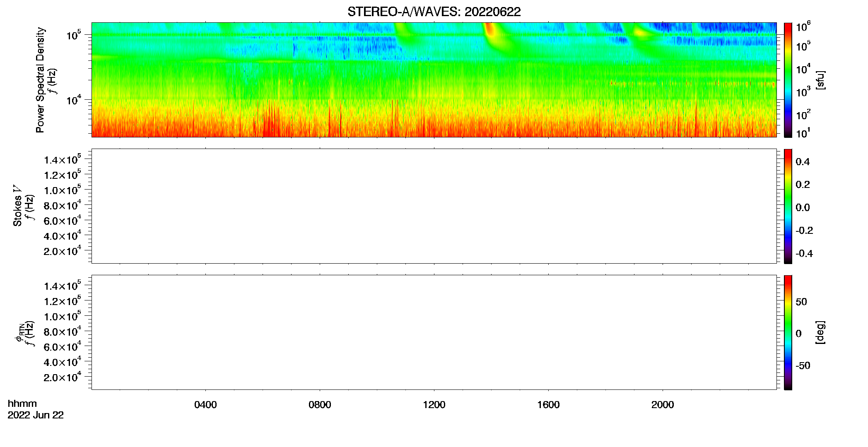
Task: Click the intense red radio burst near 1400
Action: pos(490,31)
